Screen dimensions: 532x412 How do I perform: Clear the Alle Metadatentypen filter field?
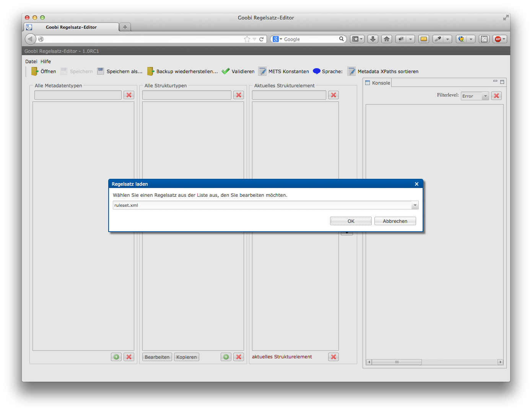129,95
